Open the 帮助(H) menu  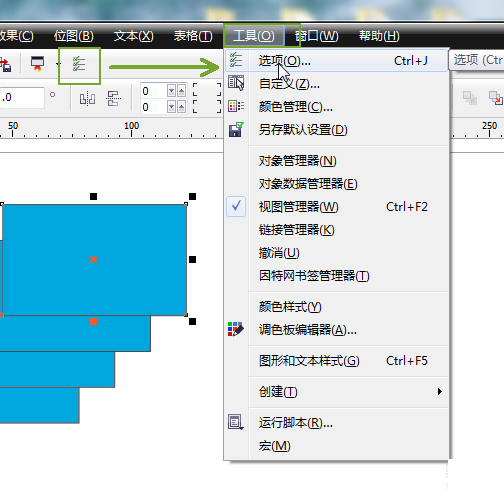coord(379,36)
